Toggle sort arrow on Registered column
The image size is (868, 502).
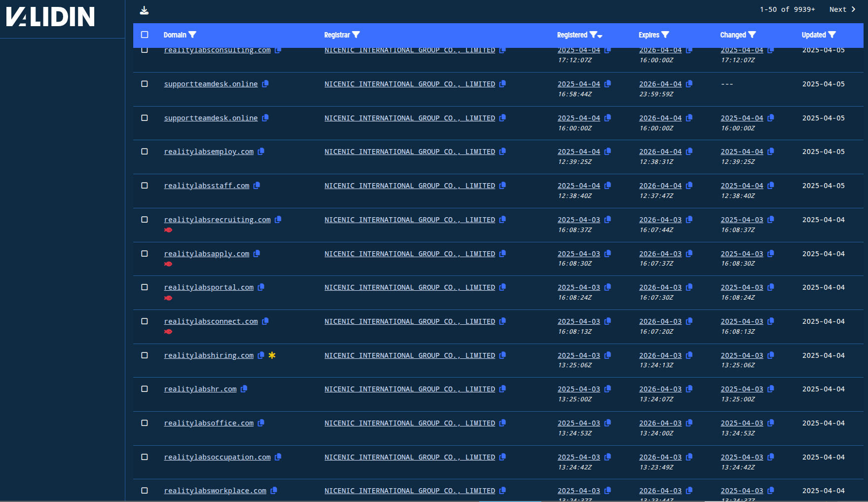coord(600,36)
